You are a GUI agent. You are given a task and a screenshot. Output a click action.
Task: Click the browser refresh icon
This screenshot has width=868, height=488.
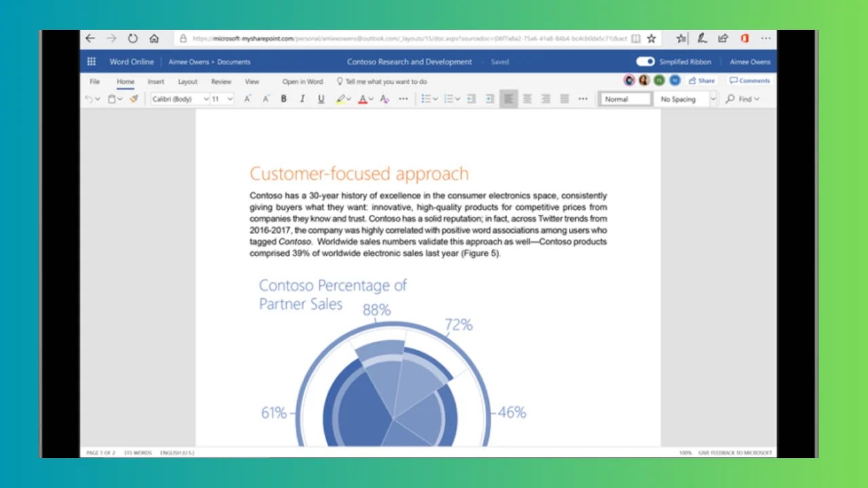(x=133, y=39)
